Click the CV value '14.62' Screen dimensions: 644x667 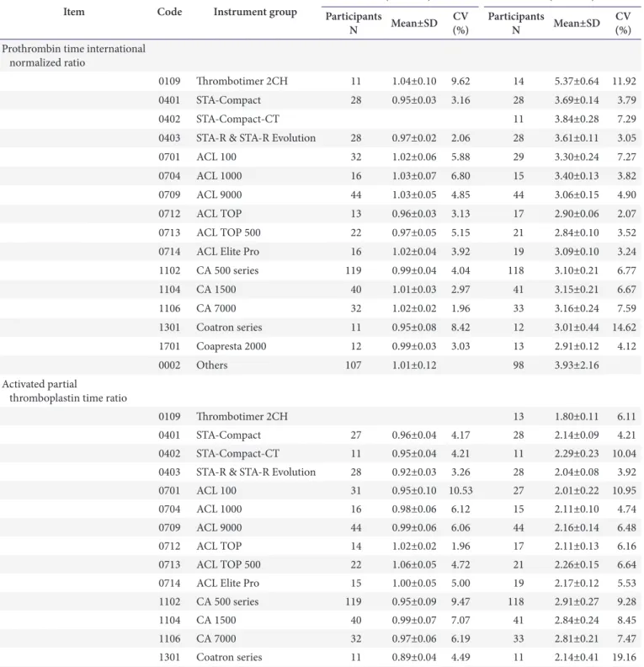(624, 327)
